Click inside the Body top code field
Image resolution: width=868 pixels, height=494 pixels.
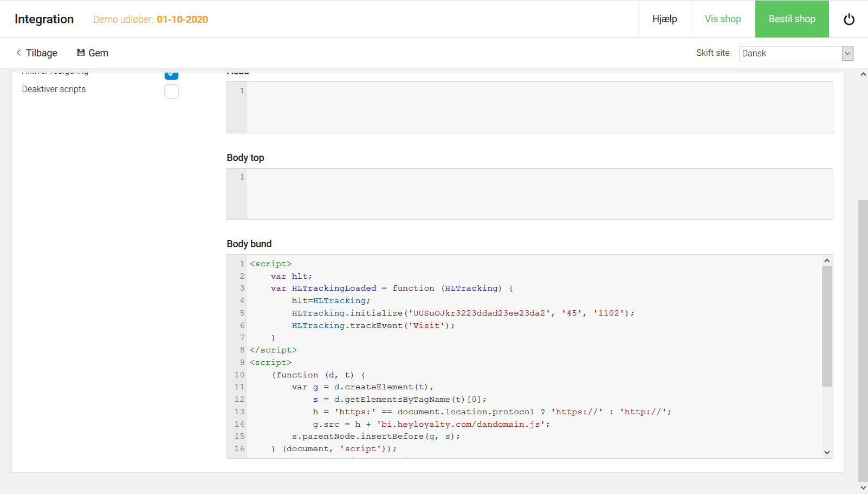point(540,194)
